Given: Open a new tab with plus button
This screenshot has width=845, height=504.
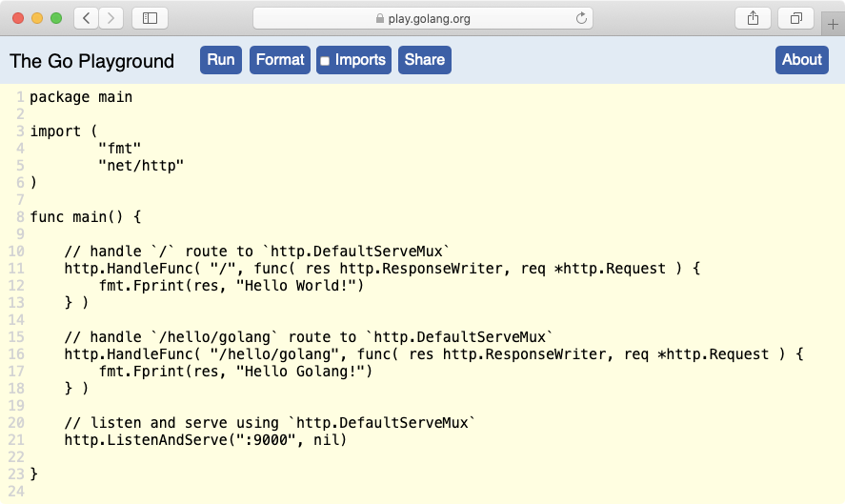Looking at the screenshot, I should (x=834, y=24).
